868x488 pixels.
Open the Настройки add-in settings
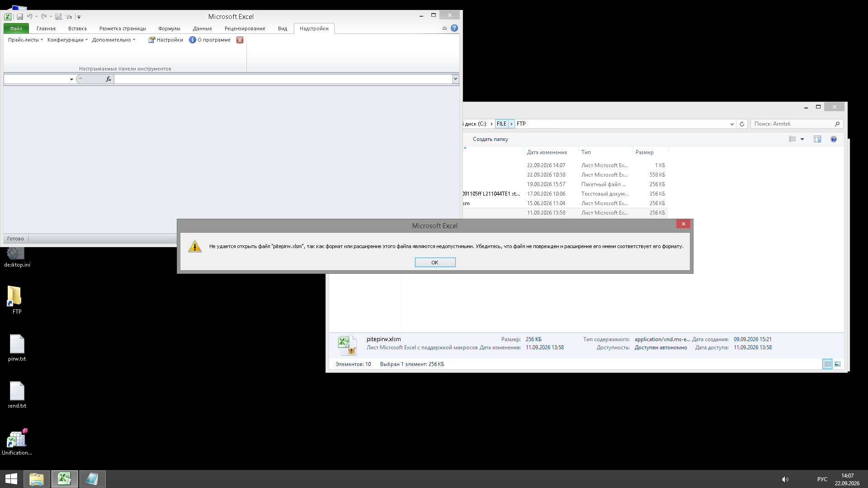tap(165, 40)
